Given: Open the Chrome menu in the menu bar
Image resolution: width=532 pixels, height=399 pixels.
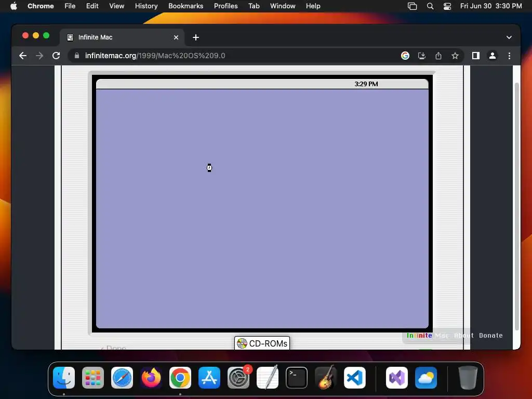Looking at the screenshot, I should tap(41, 6).
